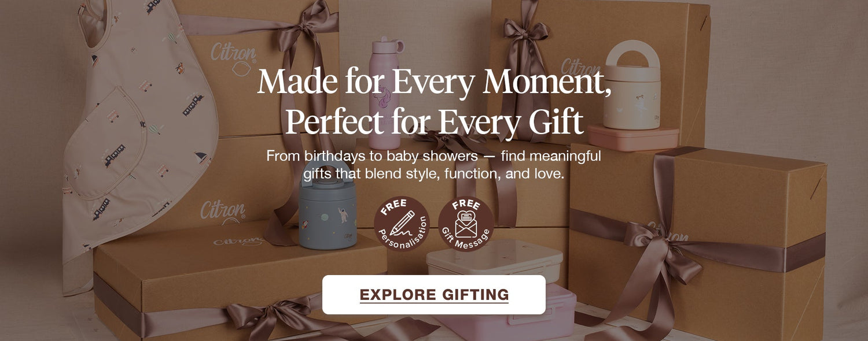Click the EXPLORE GIFTING button

434,295
